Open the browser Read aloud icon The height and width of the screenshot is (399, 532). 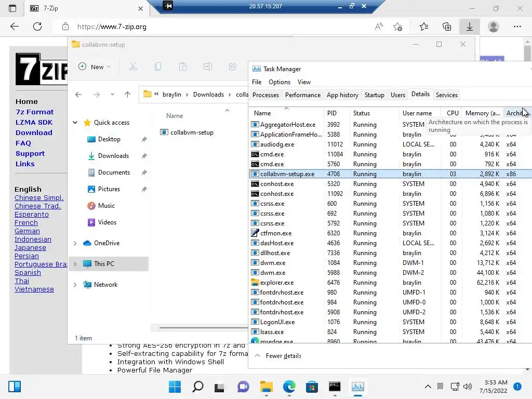coord(379,26)
